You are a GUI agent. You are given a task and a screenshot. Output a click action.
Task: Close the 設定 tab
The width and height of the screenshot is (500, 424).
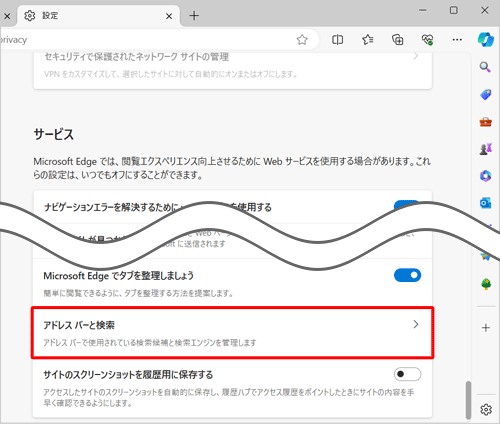(x=169, y=16)
